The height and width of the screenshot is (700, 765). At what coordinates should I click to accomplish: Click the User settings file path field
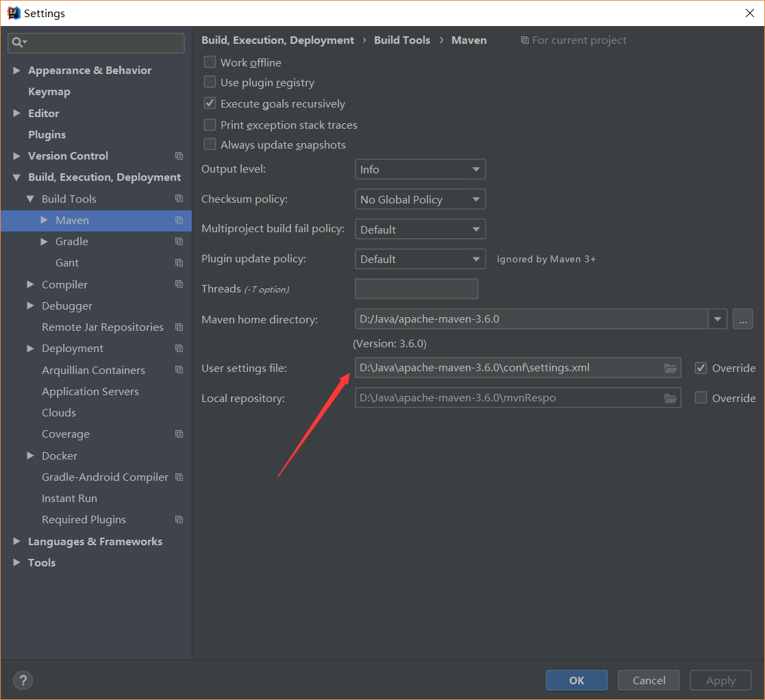pyautogui.click(x=518, y=368)
